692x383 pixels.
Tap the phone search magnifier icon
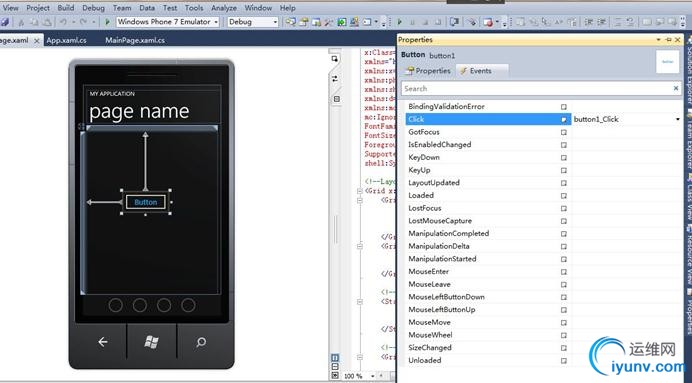[x=201, y=342]
